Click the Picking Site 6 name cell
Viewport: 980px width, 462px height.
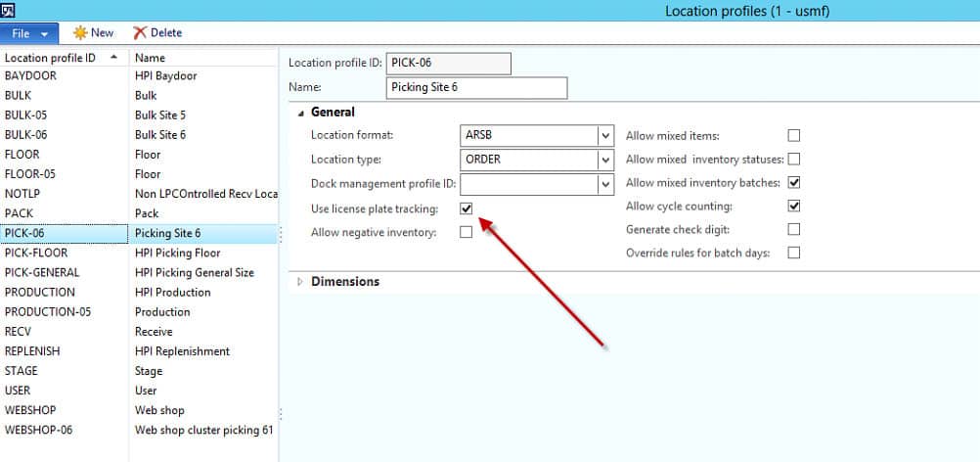click(x=203, y=233)
